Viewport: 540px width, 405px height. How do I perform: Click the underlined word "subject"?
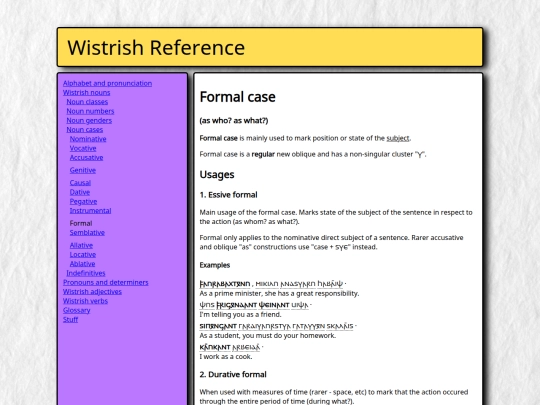pos(398,138)
